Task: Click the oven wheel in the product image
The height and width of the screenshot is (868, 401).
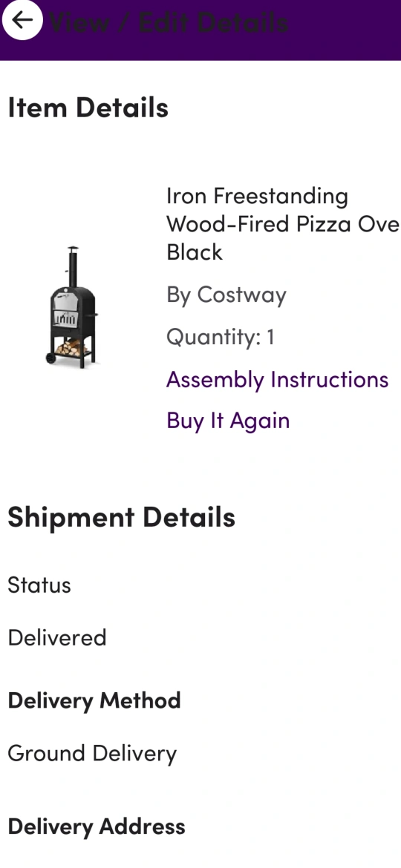Action: (51, 358)
